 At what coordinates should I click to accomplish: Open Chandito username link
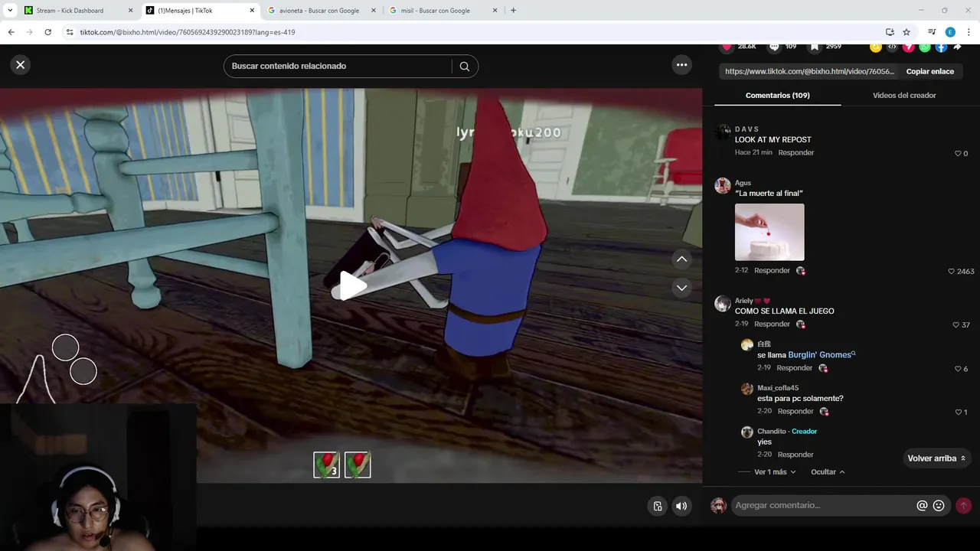[772, 431]
